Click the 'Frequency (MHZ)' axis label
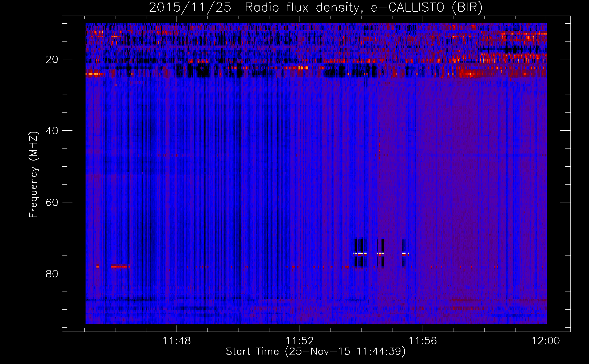 (33, 175)
